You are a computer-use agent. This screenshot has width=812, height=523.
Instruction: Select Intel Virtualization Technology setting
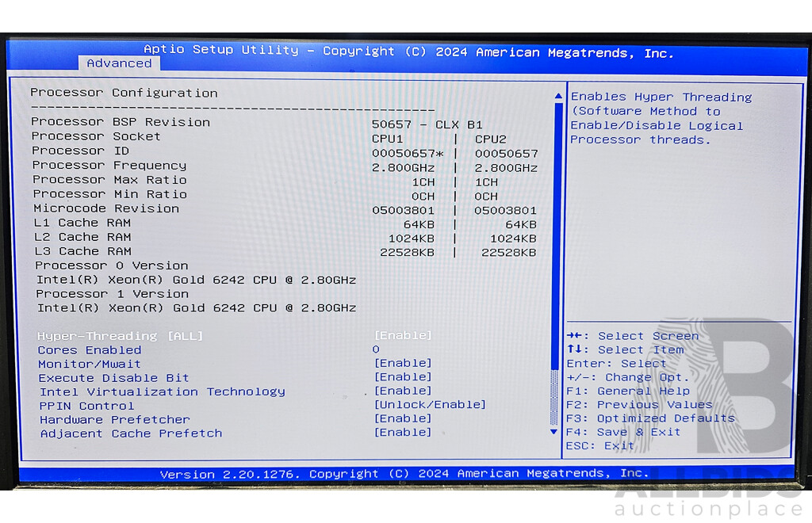pyautogui.click(x=162, y=391)
